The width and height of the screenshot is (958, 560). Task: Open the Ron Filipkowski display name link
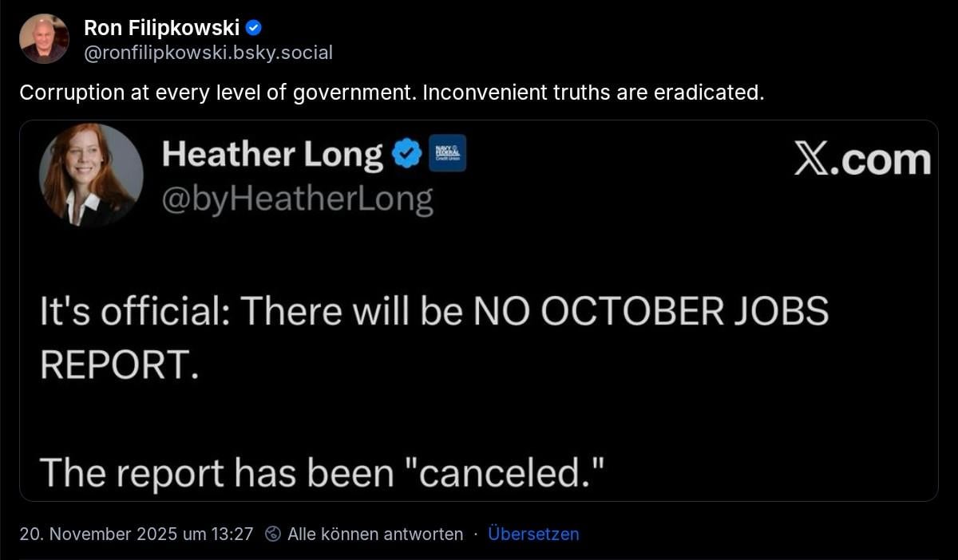click(x=161, y=28)
